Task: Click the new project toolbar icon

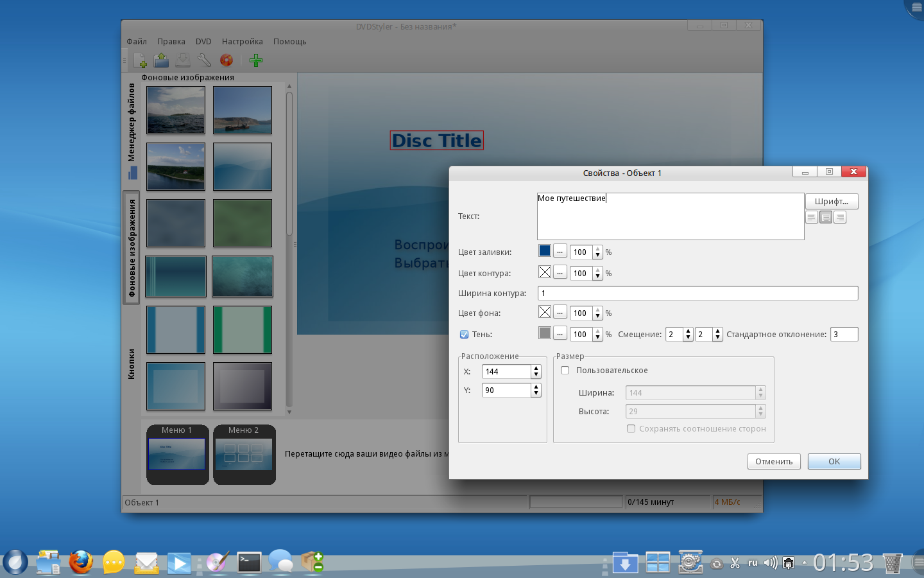Action: pyautogui.click(x=140, y=60)
